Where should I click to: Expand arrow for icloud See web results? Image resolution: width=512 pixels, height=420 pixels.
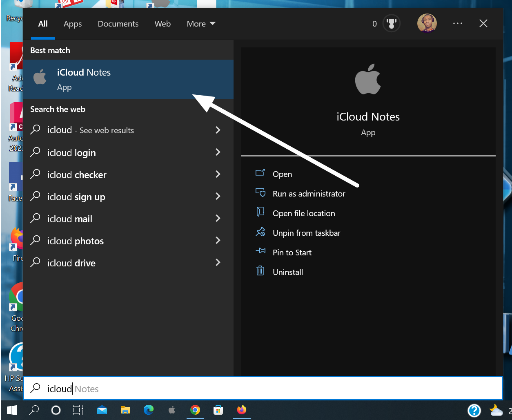[218, 130]
